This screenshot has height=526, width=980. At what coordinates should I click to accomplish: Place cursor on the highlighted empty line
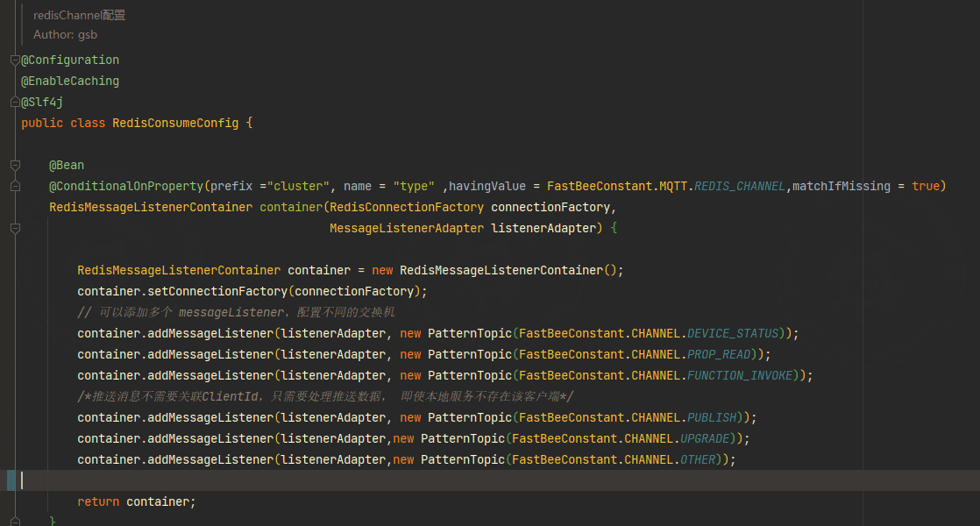point(490,480)
